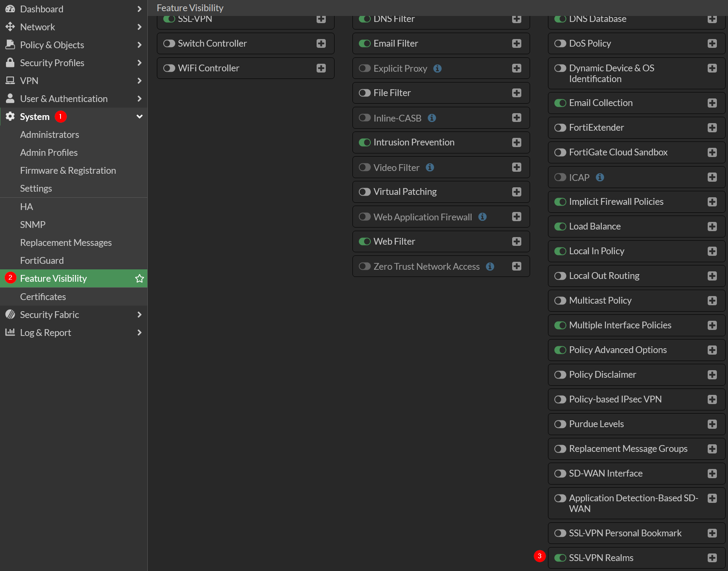Click the info icon beside Explicit Proxy
728x571 pixels.
pos(437,69)
